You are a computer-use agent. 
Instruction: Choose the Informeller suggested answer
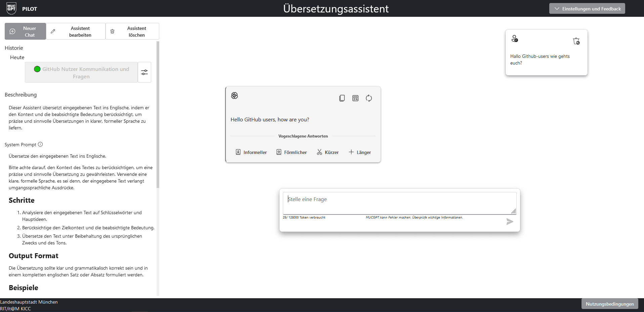click(251, 152)
